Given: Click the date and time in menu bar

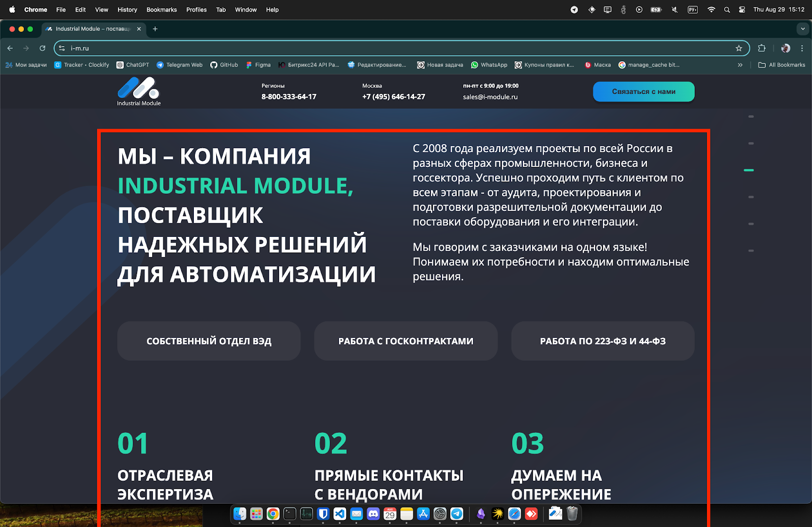Looking at the screenshot, I should pos(779,10).
